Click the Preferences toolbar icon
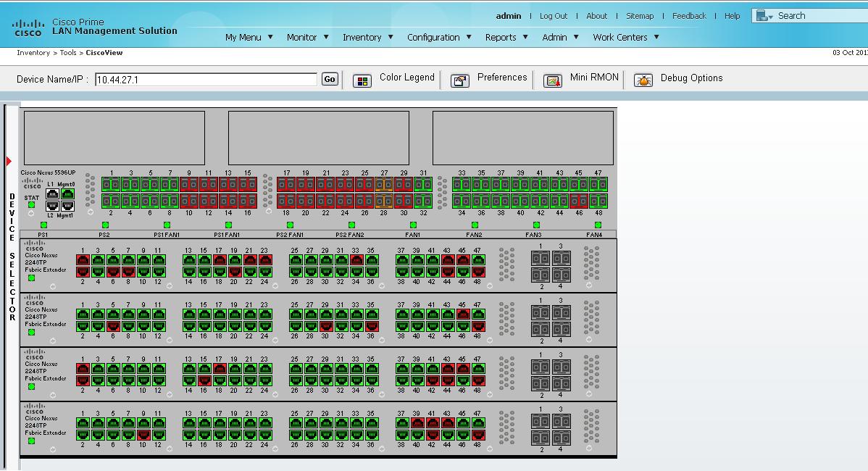The image size is (868, 471). (x=460, y=81)
